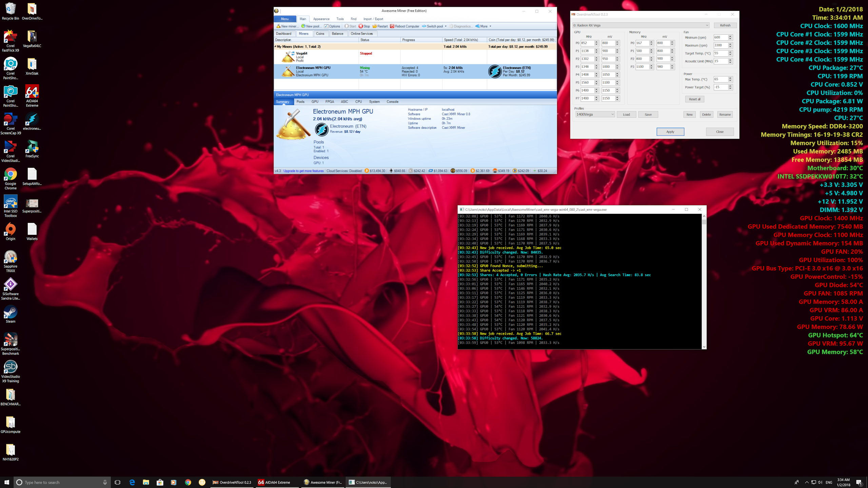Click the New pool toolbar button

point(311,26)
